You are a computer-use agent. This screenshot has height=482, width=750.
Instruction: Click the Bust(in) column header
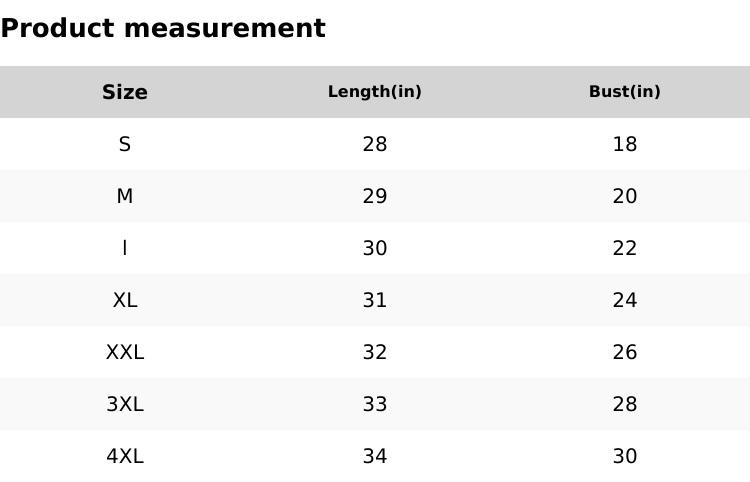(x=625, y=92)
